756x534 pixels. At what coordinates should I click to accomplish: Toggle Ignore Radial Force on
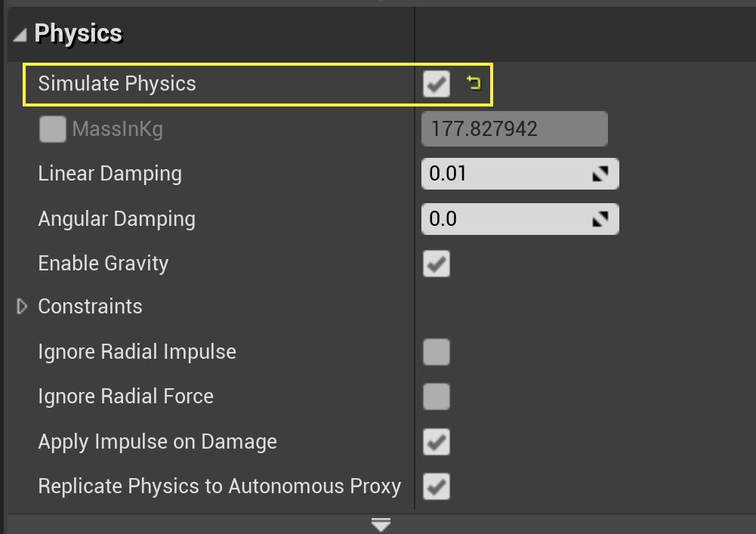click(x=436, y=396)
